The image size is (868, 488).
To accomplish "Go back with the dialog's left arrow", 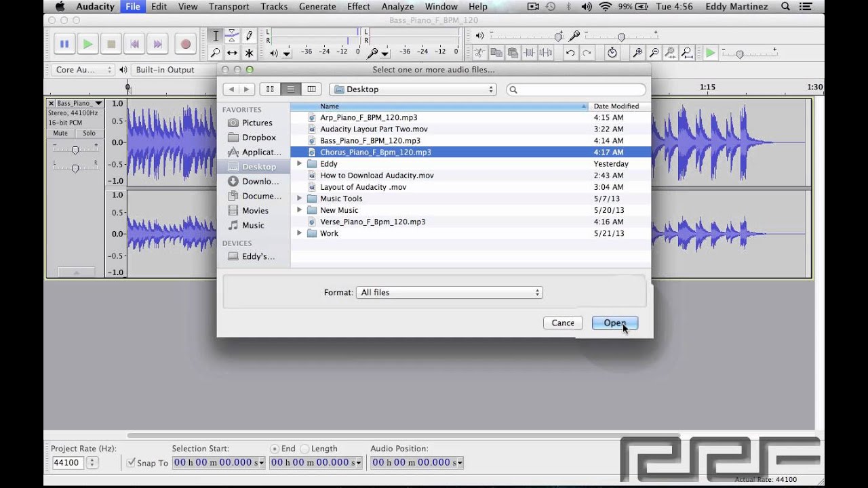I will pos(231,89).
